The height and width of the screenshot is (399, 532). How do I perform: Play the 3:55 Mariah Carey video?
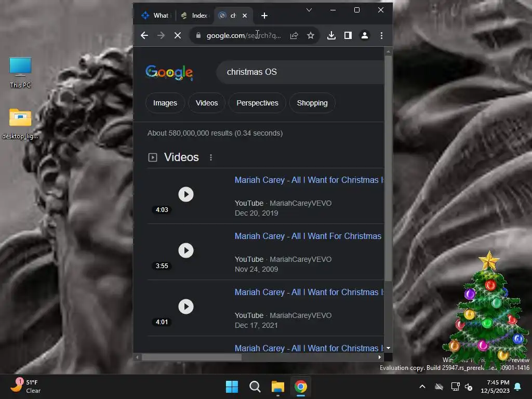[x=186, y=250]
